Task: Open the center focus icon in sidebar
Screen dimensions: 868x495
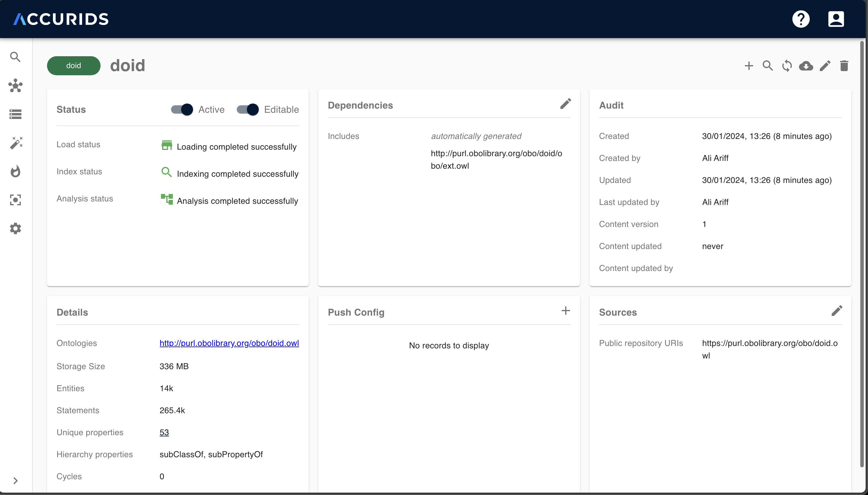Action: 15,200
